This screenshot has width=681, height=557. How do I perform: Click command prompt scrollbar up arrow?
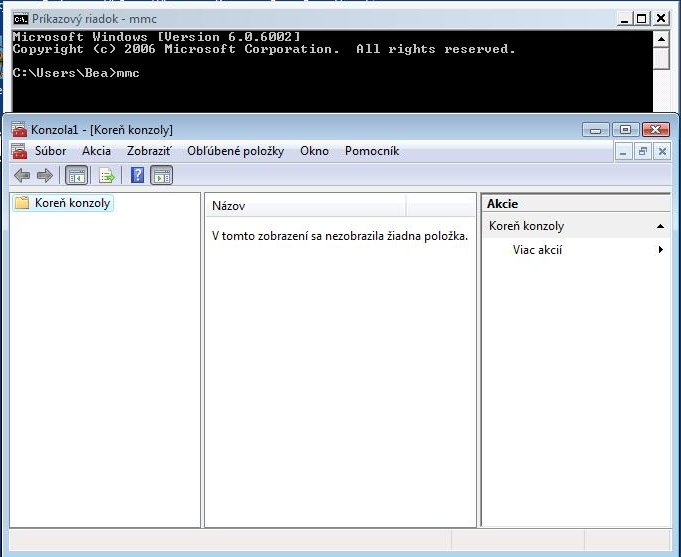661,40
